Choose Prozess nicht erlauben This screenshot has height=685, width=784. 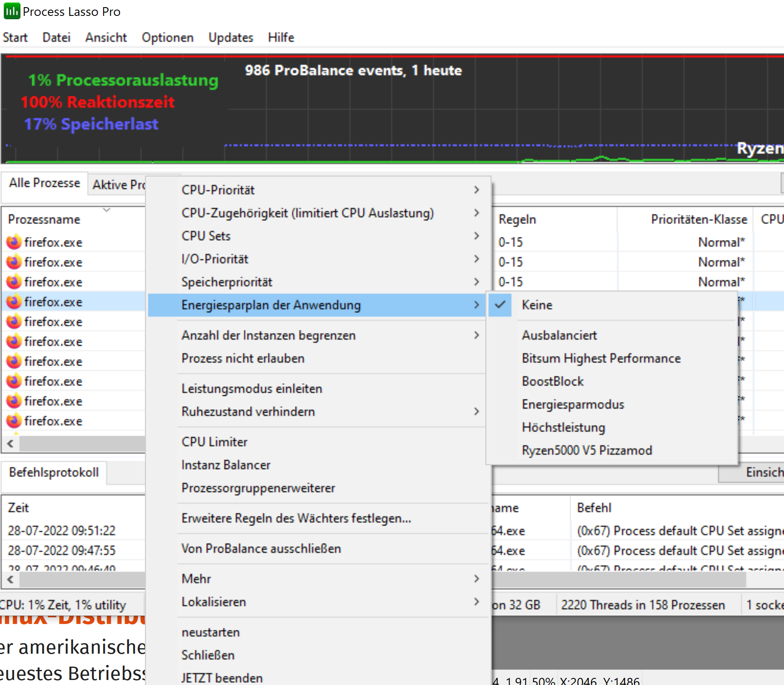(x=317, y=359)
